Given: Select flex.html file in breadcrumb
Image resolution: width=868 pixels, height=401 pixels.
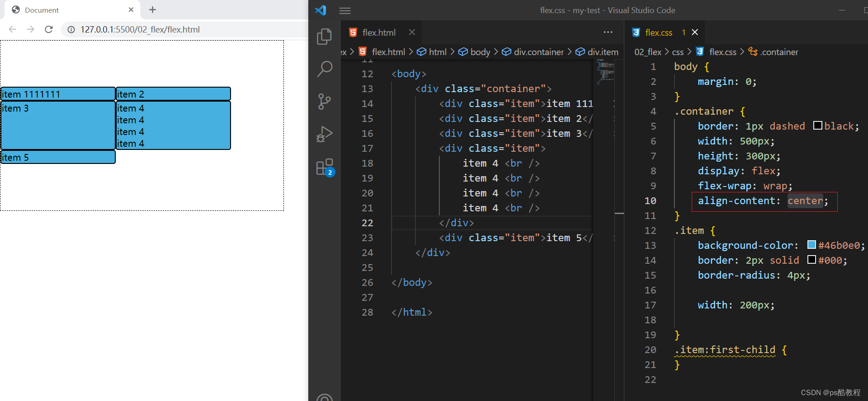Looking at the screenshot, I should coord(382,52).
